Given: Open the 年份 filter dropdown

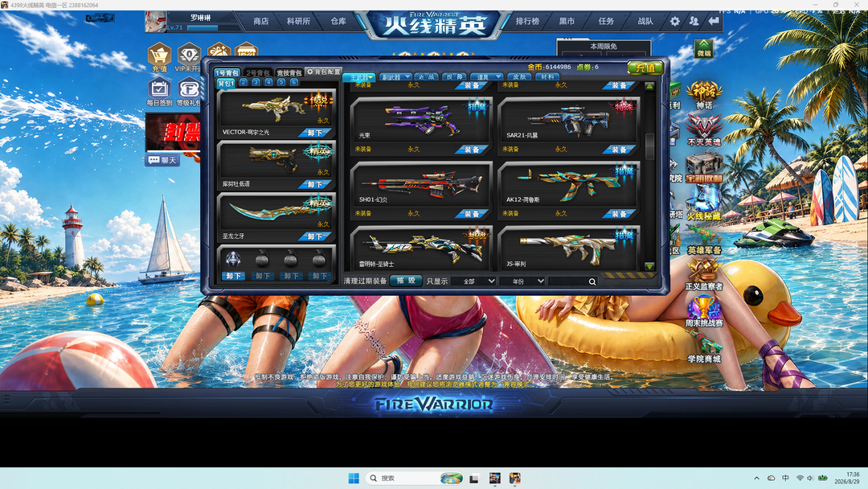Looking at the screenshot, I should click(x=522, y=281).
